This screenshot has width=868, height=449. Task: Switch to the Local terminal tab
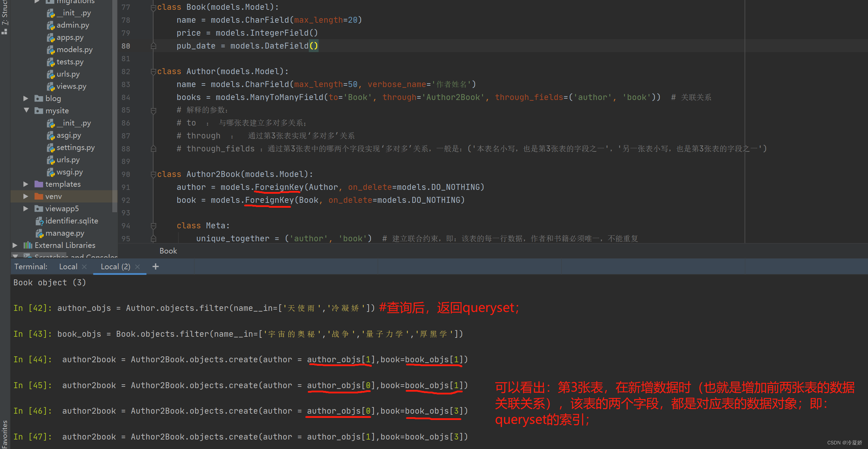click(x=68, y=267)
